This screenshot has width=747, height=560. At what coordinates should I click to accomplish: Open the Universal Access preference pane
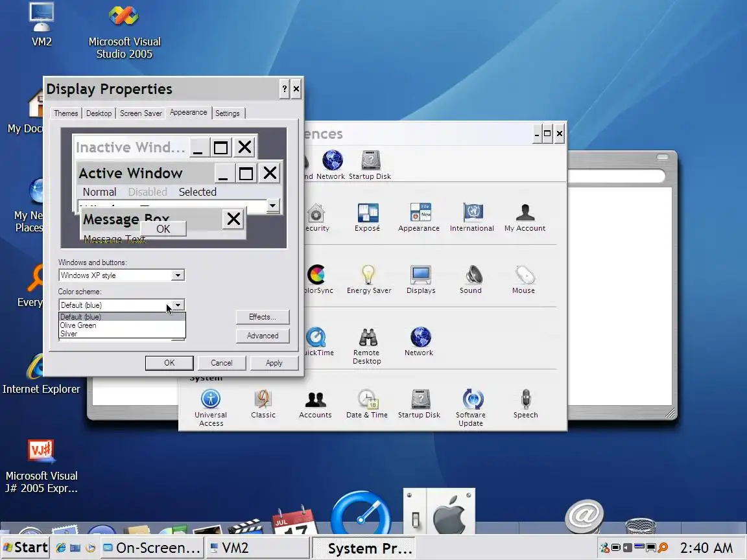211,408
